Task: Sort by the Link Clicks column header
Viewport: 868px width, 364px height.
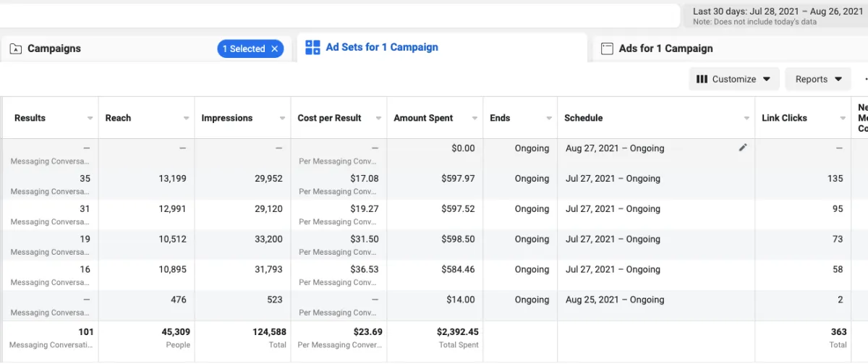Action: click(x=784, y=118)
